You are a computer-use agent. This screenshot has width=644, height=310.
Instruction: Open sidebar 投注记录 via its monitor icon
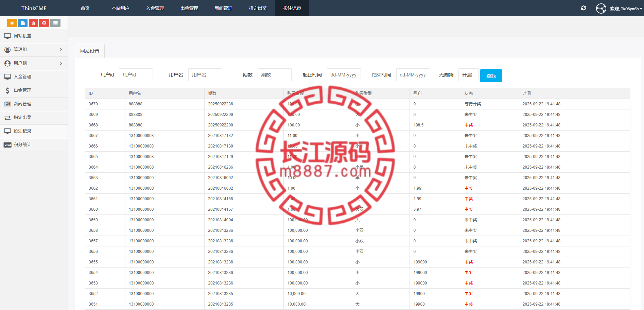click(x=7, y=131)
